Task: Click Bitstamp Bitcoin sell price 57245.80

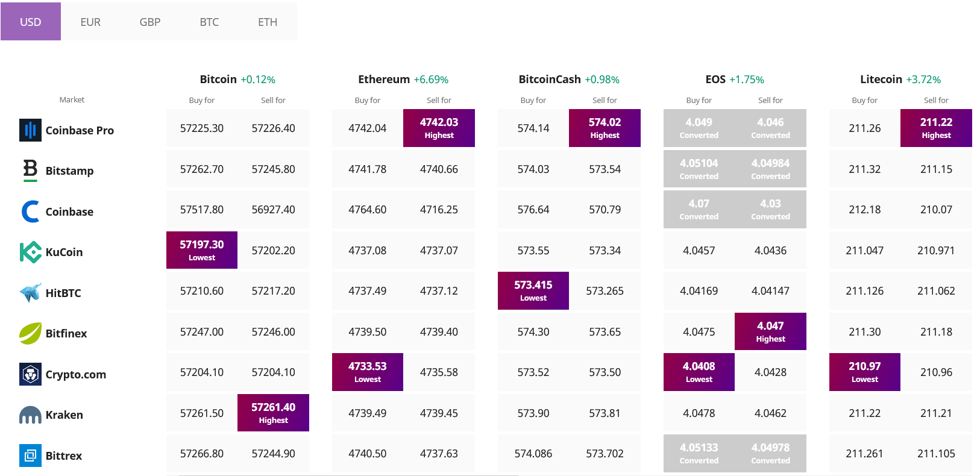Action: click(x=273, y=169)
